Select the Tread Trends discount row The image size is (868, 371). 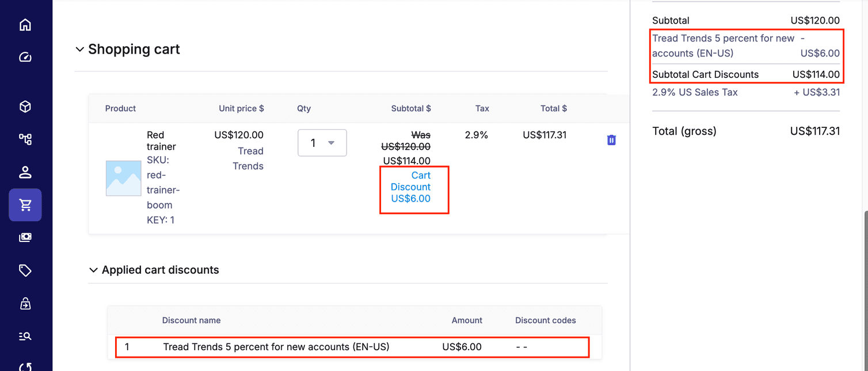tap(352, 347)
